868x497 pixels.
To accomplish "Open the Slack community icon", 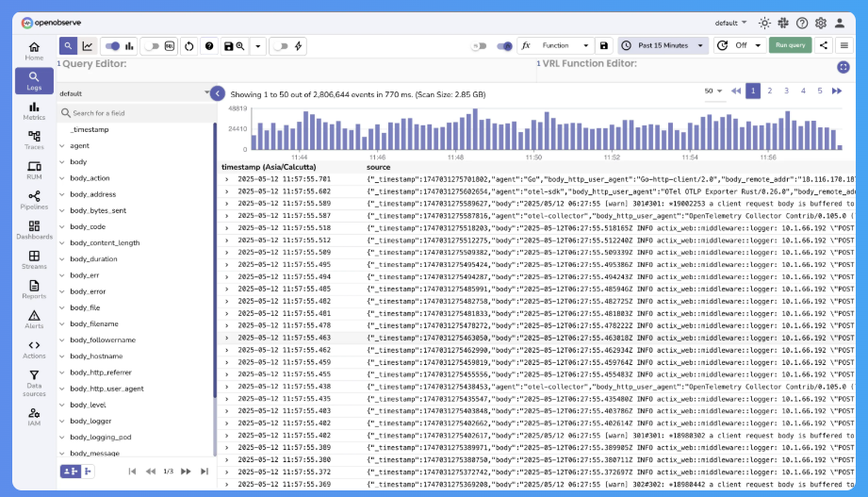I will (783, 23).
